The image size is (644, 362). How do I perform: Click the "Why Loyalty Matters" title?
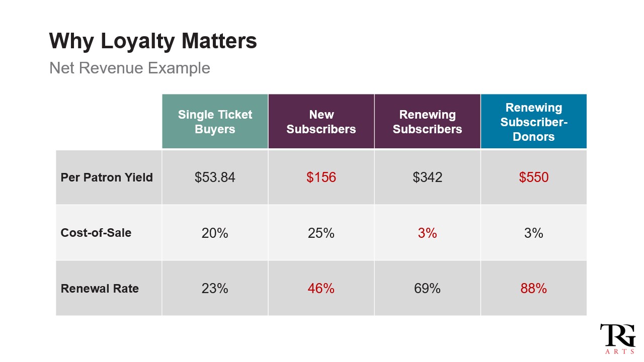[153, 41]
